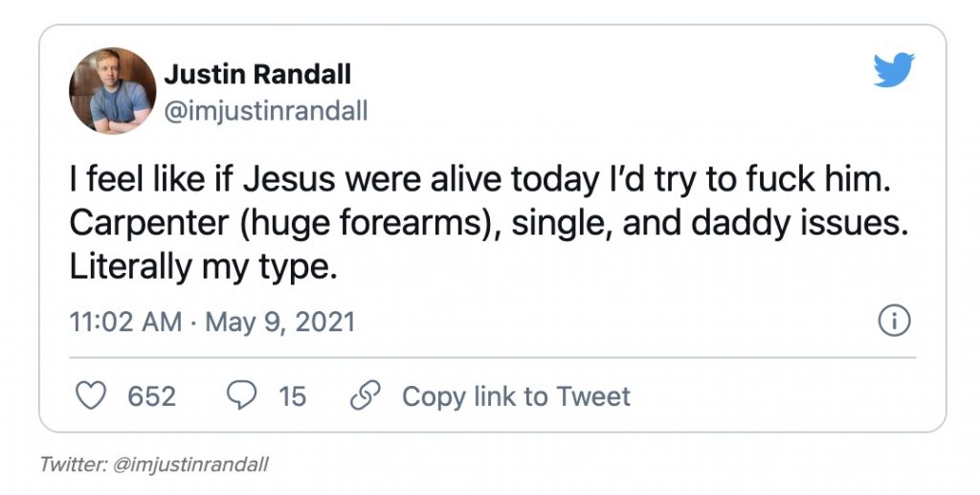
Task: Open Justin Randall's profile avatar photo
Action: [112, 91]
